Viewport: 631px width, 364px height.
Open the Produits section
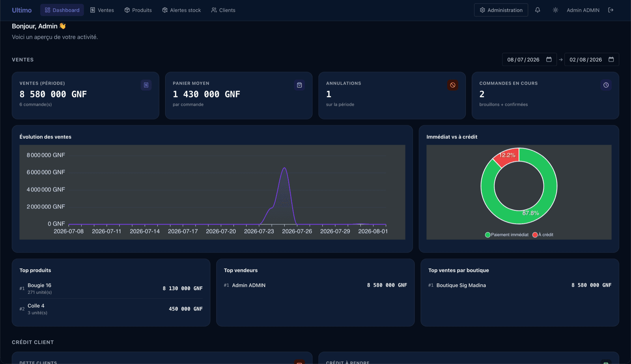pos(138,10)
